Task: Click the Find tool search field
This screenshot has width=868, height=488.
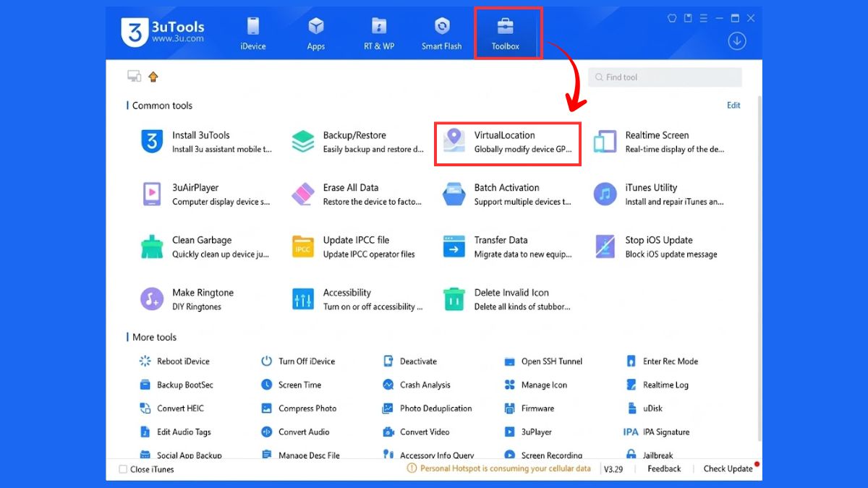Action: (665, 77)
